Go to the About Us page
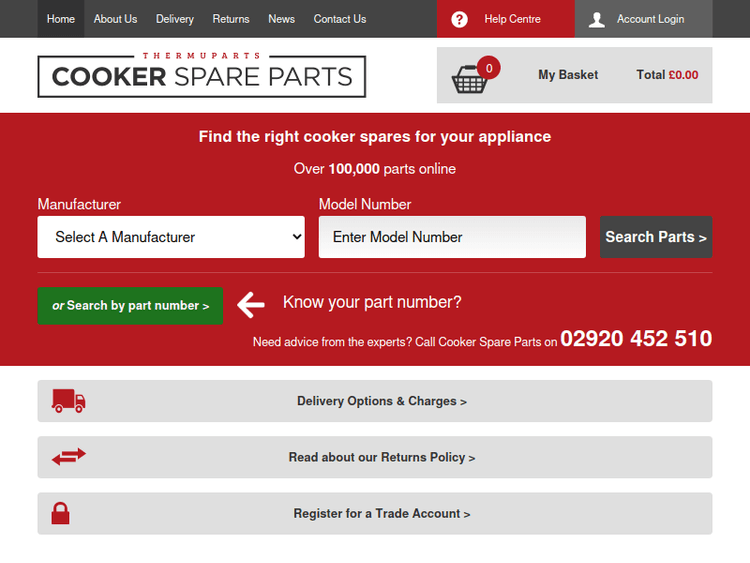 (115, 19)
